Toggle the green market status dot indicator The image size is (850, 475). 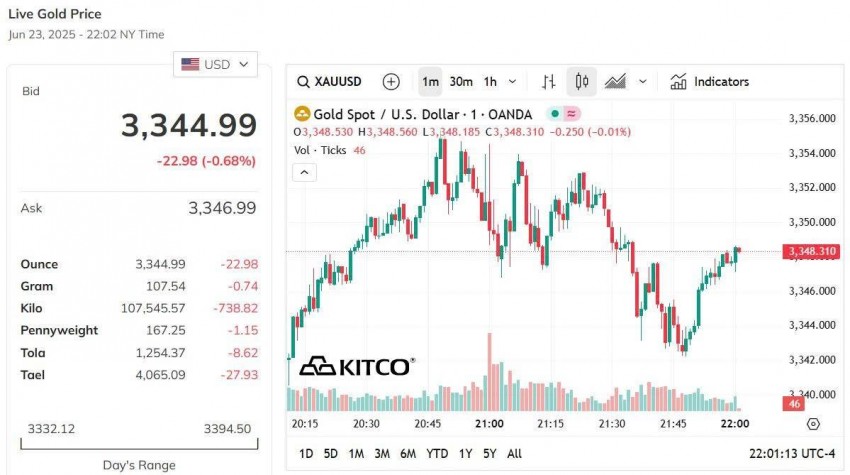coord(553,115)
